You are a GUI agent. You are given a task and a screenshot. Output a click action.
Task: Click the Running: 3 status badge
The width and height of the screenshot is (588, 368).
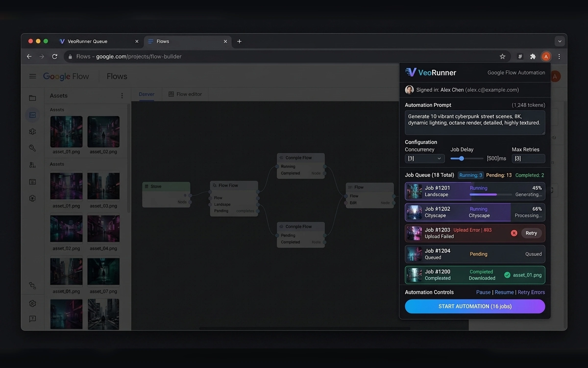pyautogui.click(x=471, y=175)
